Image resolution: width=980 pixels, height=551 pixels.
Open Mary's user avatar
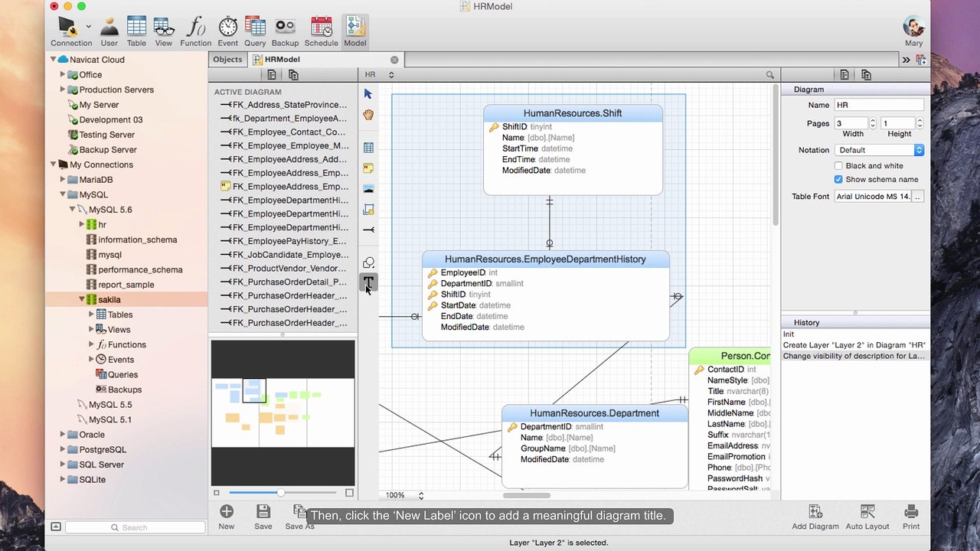(913, 26)
